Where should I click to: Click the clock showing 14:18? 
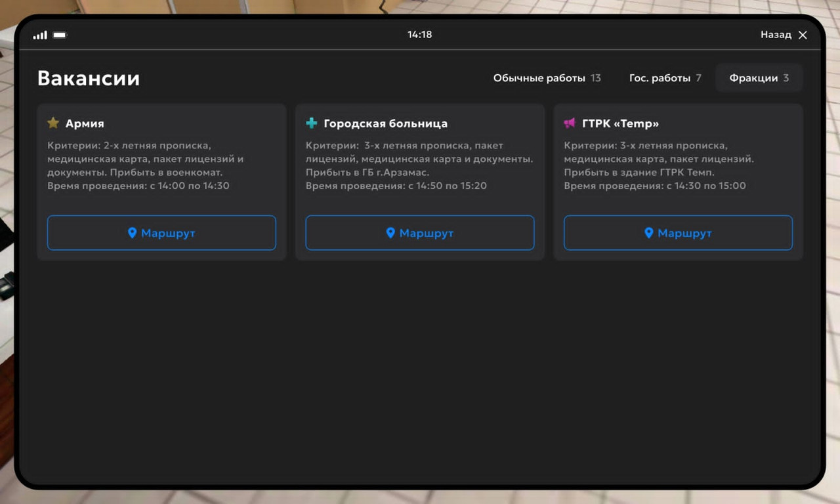[419, 35]
